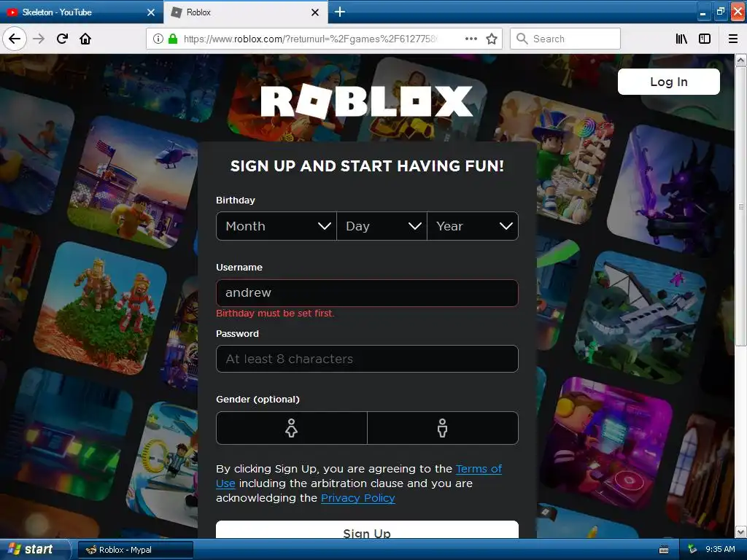Click the helicopter game thumbnail

click(134, 182)
